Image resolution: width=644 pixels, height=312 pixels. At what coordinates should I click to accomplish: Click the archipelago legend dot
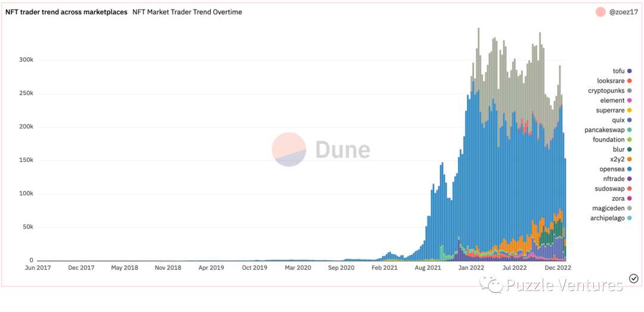pyautogui.click(x=629, y=219)
